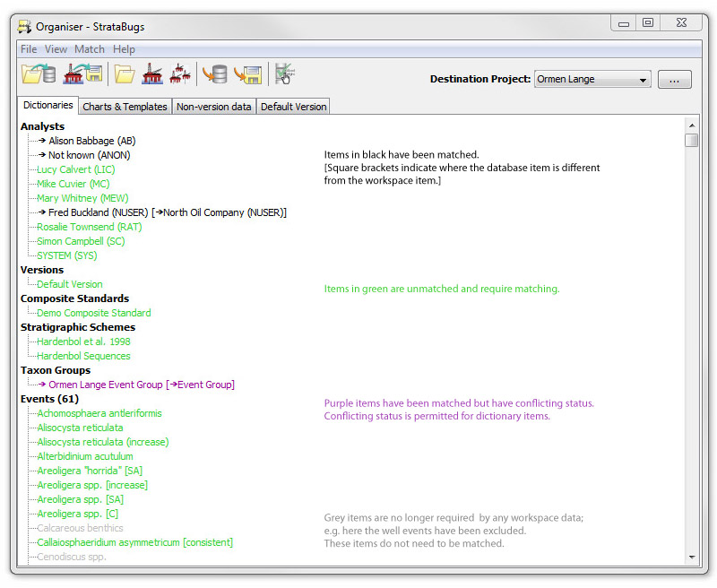This screenshot has height=588, width=717.
Task: Click the checkmark with hand pointer icon
Action: coord(285,74)
